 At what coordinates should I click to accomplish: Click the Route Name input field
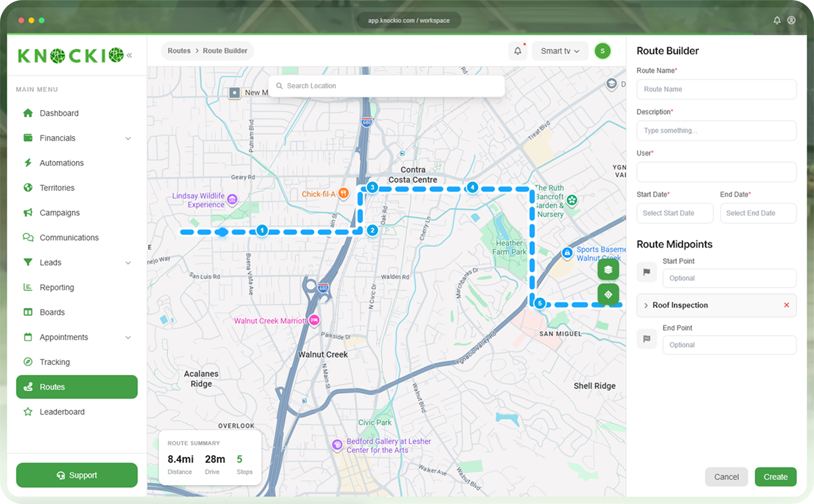716,89
